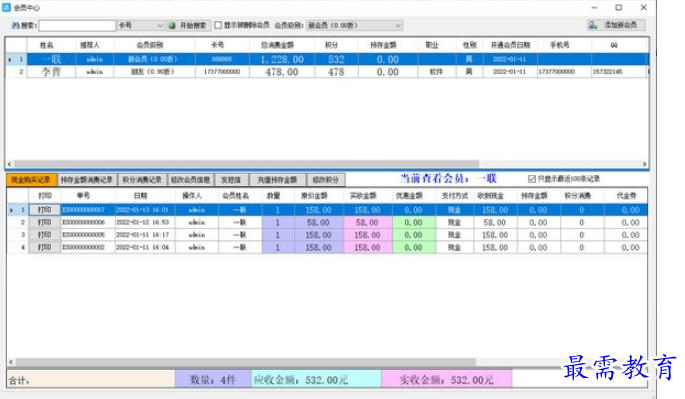The width and height of the screenshot is (685, 399).
Task: Click the 日期 column header in records table
Action: click(x=141, y=196)
